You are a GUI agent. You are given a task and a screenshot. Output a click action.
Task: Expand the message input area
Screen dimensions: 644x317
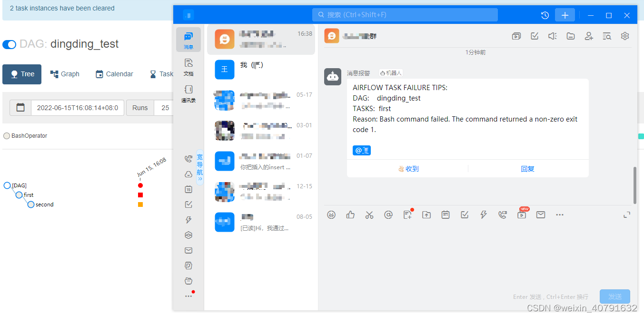point(627,215)
